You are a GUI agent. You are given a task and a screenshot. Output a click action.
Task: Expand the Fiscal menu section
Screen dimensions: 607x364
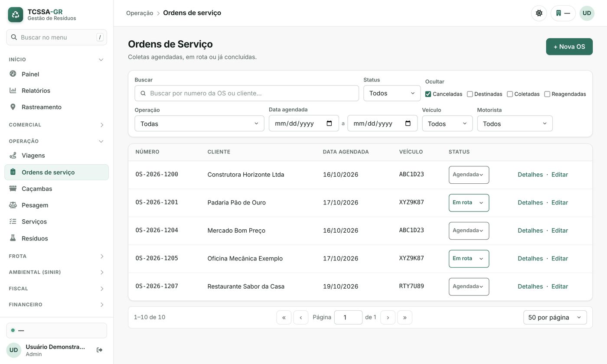point(56,289)
